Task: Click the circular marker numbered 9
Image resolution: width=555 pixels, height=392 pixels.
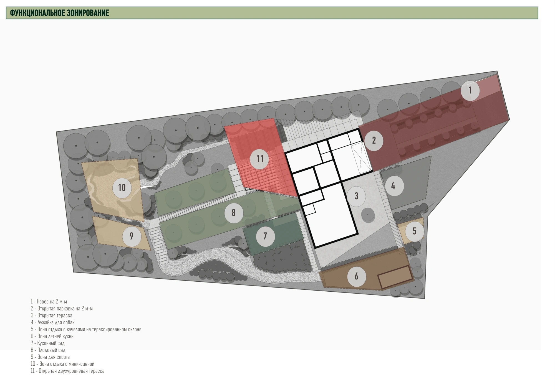Action: (132, 236)
